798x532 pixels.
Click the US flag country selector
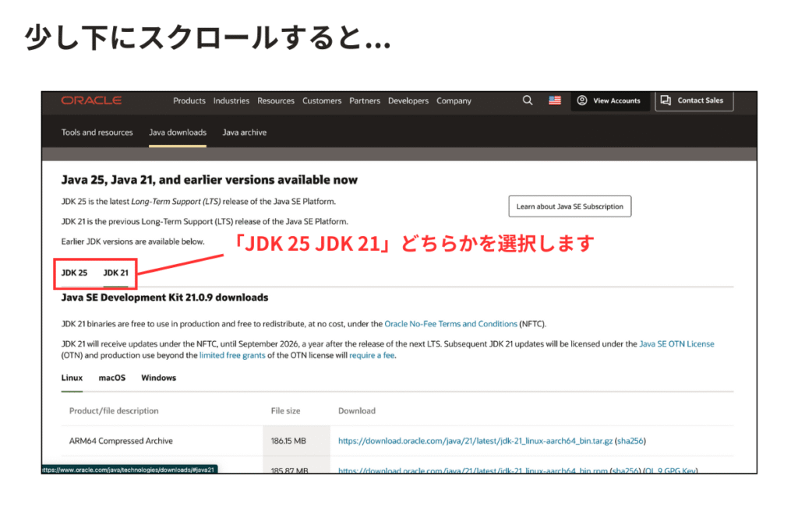point(555,100)
